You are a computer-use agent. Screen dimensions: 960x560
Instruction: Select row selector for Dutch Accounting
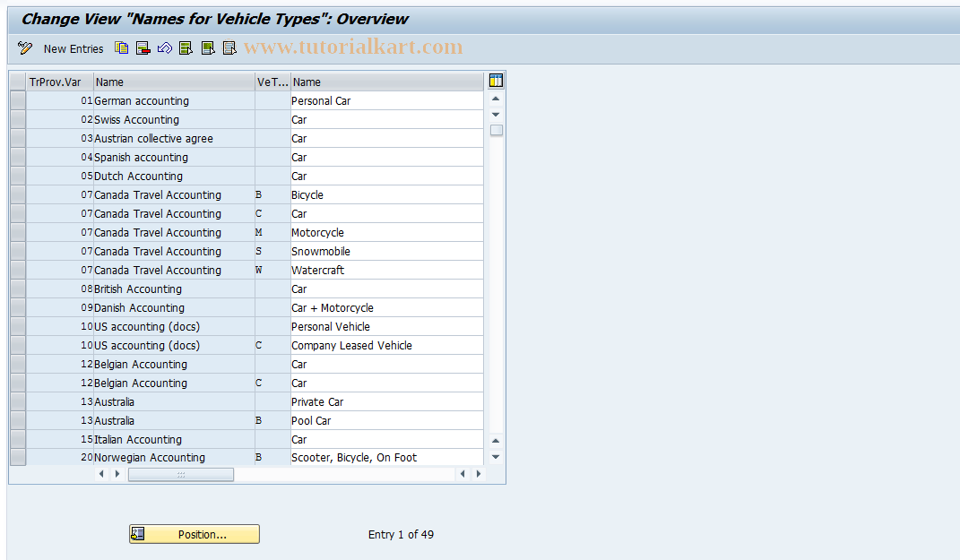coord(18,177)
